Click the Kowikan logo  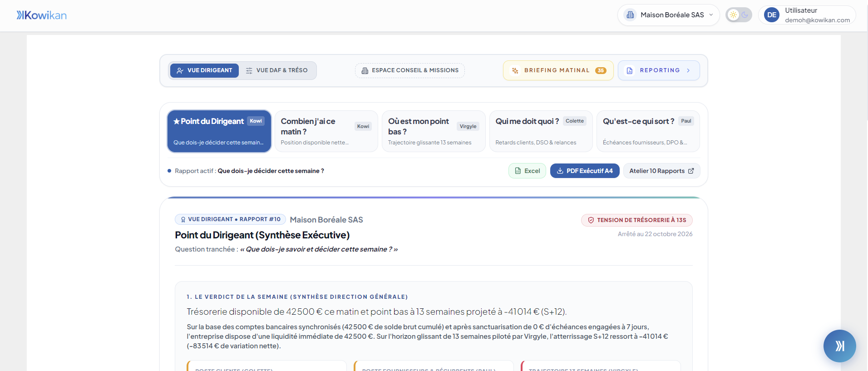[x=42, y=15]
